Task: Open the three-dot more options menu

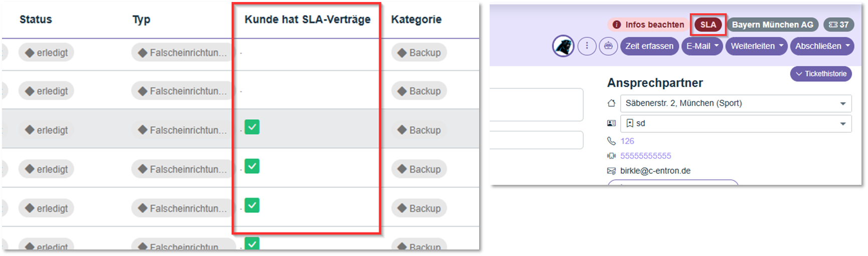Action: [x=587, y=46]
